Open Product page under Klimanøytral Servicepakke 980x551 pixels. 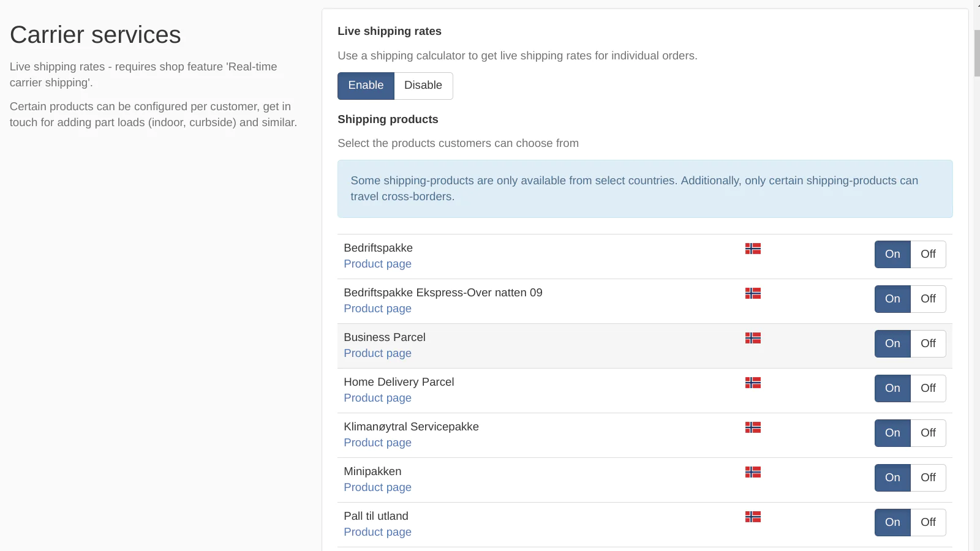coord(377,443)
